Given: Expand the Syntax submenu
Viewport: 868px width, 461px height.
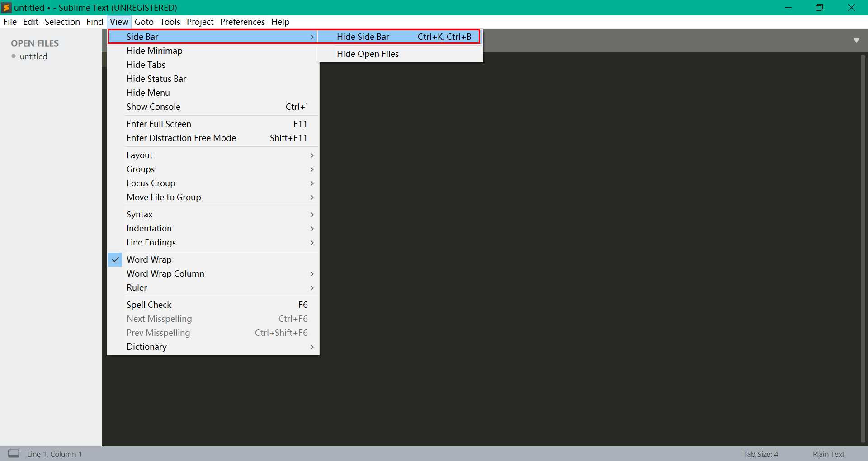Looking at the screenshot, I should point(213,214).
